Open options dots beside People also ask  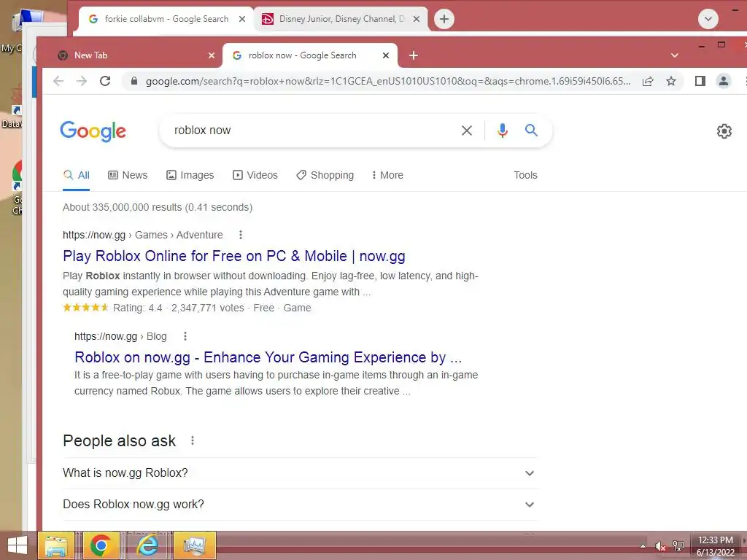pyautogui.click(x=193, y=440)
